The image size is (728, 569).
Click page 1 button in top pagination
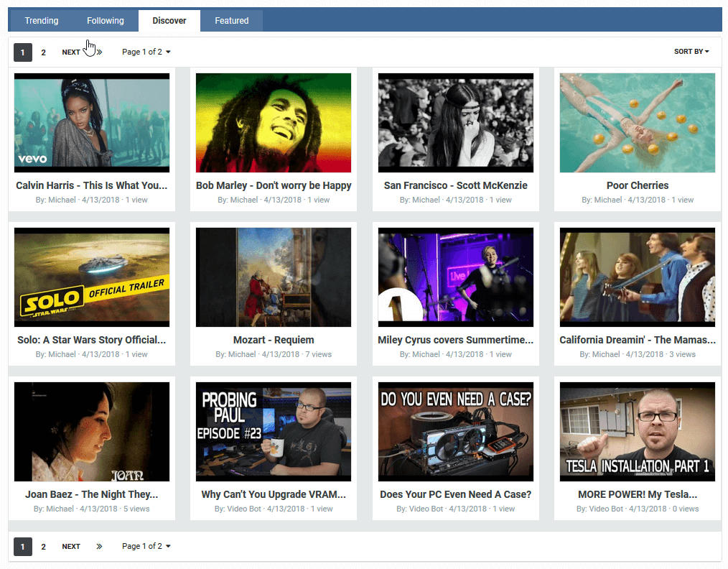pyautogui.click(x=23, y=52)
